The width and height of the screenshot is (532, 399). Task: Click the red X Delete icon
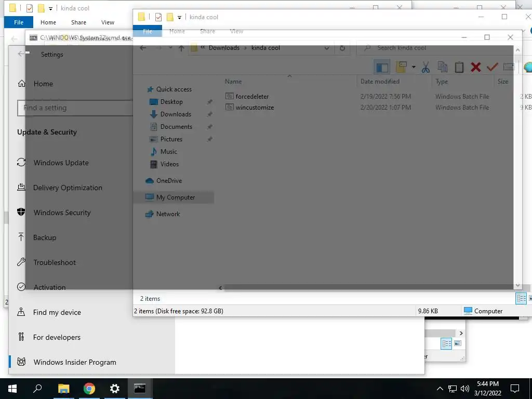click(476, 67)
